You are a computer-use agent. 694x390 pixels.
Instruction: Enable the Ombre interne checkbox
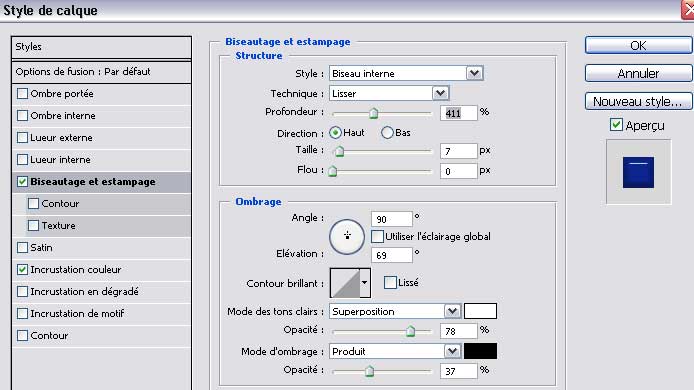coord(22,116)
